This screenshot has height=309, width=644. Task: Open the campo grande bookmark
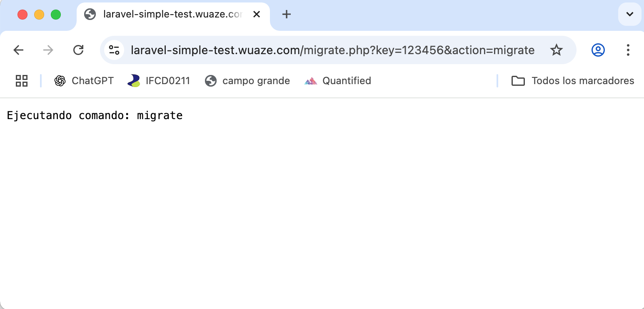click(x=247, y=81)
